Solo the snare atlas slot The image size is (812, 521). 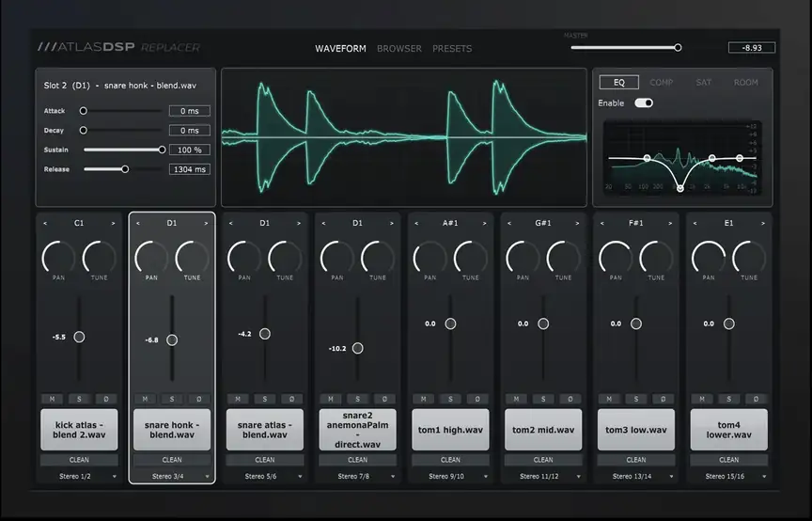coord(265,399)
